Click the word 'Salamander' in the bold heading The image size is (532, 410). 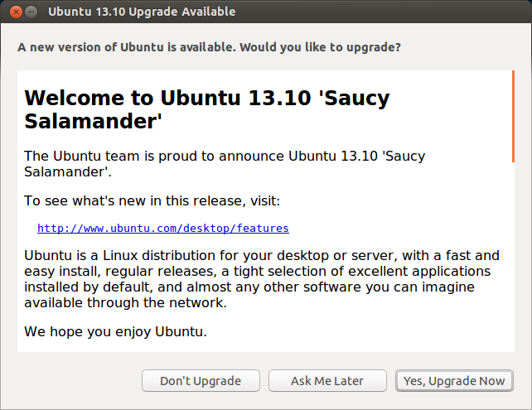click(92, 122)
